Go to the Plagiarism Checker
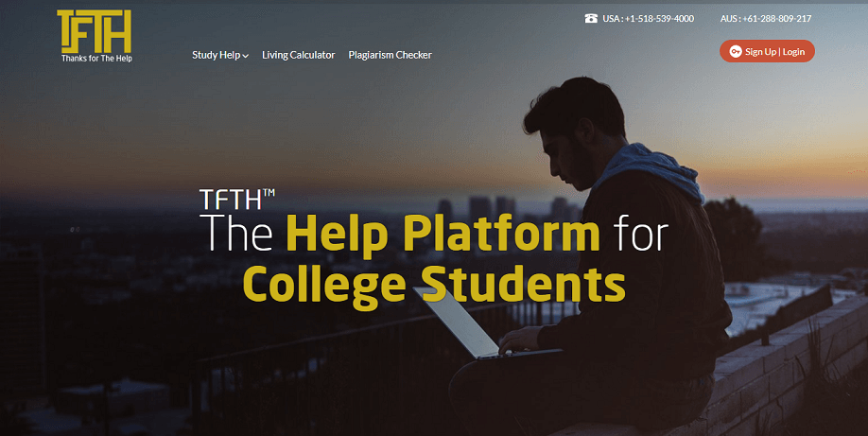This screenshot has width=868, height=436. click(x=390, y=55)
